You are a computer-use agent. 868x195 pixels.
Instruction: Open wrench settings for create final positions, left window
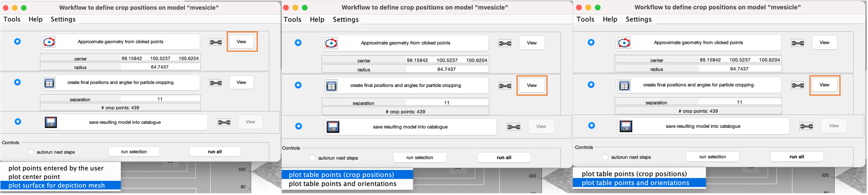pos(216,83)
